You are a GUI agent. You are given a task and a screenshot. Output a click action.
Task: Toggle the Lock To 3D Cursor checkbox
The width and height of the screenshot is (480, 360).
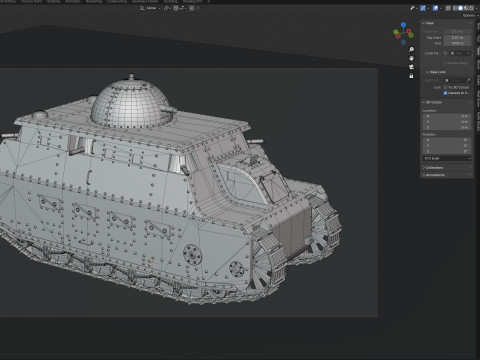(x=445, y=87)
